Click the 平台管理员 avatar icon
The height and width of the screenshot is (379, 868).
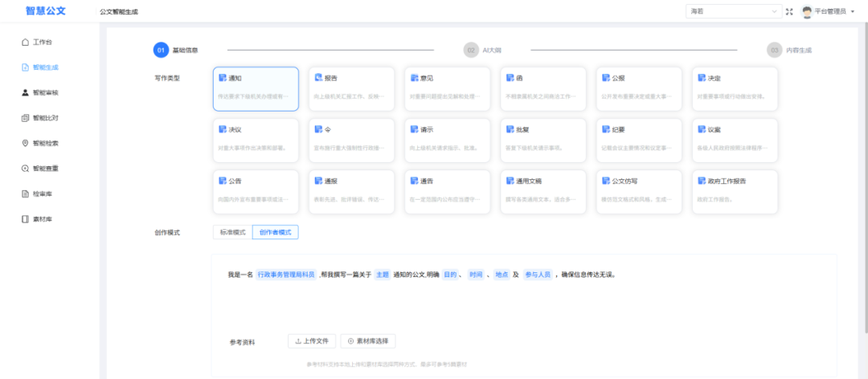tap(807, 11)
